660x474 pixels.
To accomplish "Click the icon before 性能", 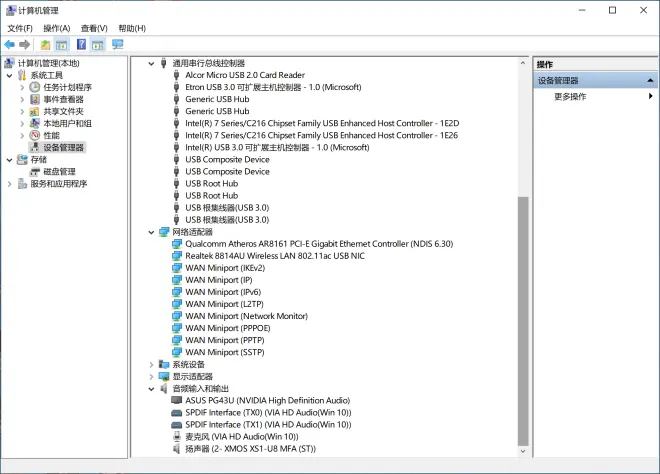I will click(x=35, y=136).
